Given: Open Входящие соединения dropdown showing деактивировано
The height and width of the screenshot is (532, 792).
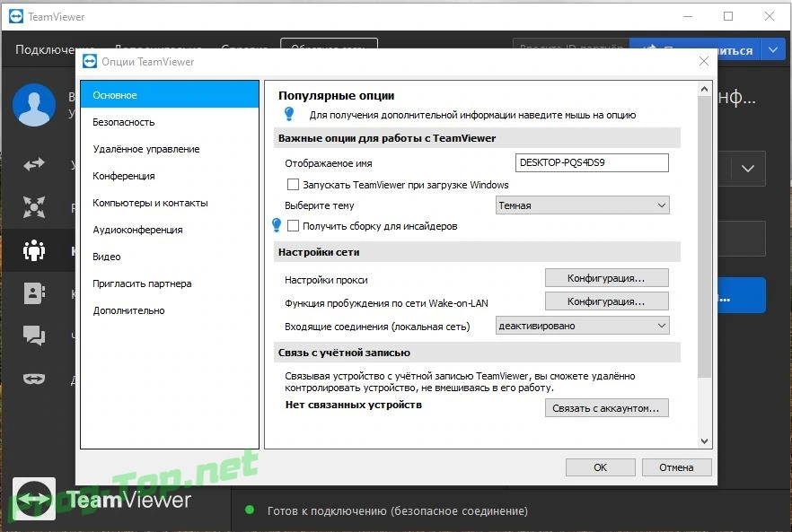Looking at the screenshot, I should [x=583, y=326].
